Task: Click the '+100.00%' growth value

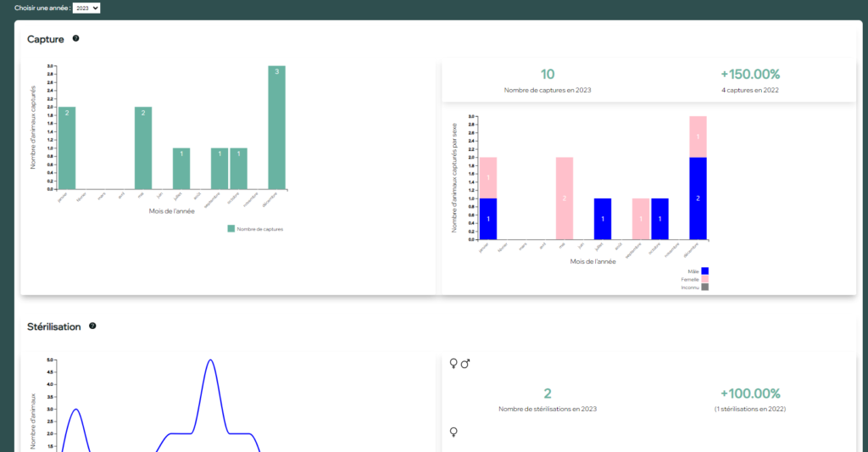Action: pos(750,393)
